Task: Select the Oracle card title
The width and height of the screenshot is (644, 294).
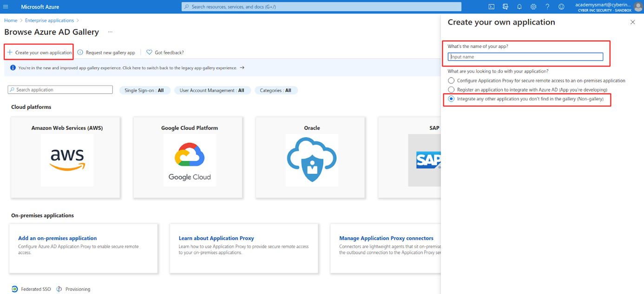Action: tap(312, 128)
